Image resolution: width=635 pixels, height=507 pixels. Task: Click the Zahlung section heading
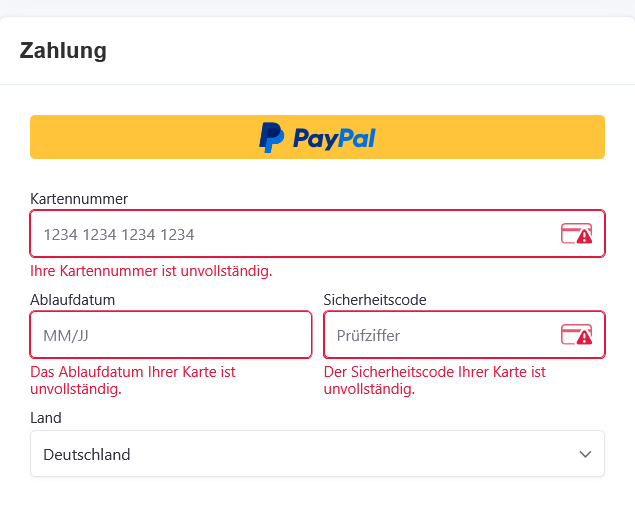(x=63, y=51)
